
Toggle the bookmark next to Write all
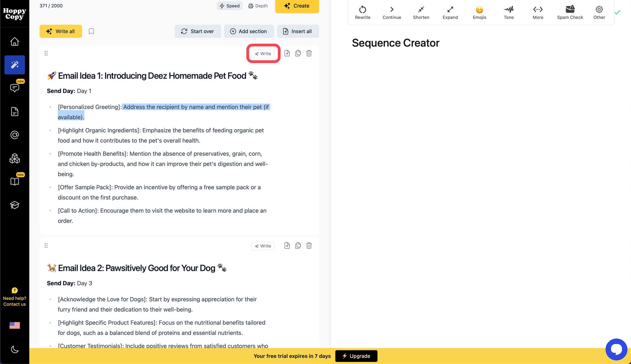click(x=91, y=31)
